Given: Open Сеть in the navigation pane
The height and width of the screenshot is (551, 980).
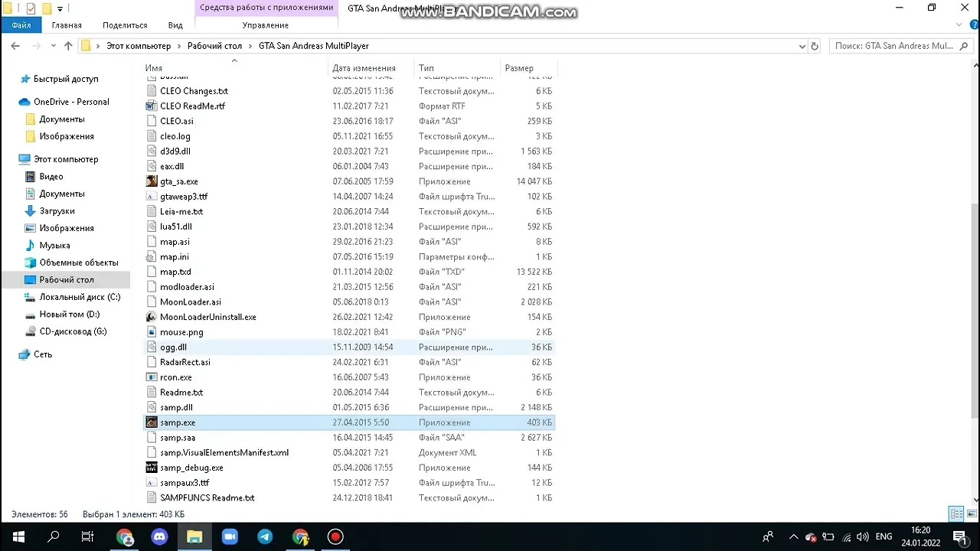Looking at the screenshot, I should (x=43, y=354).
